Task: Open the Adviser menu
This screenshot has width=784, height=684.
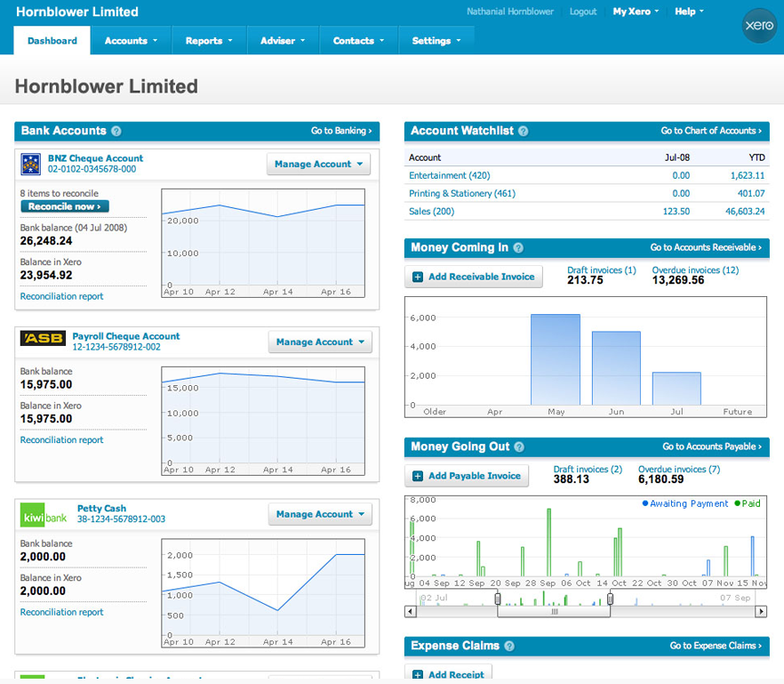Action: [x=283, y=41]
